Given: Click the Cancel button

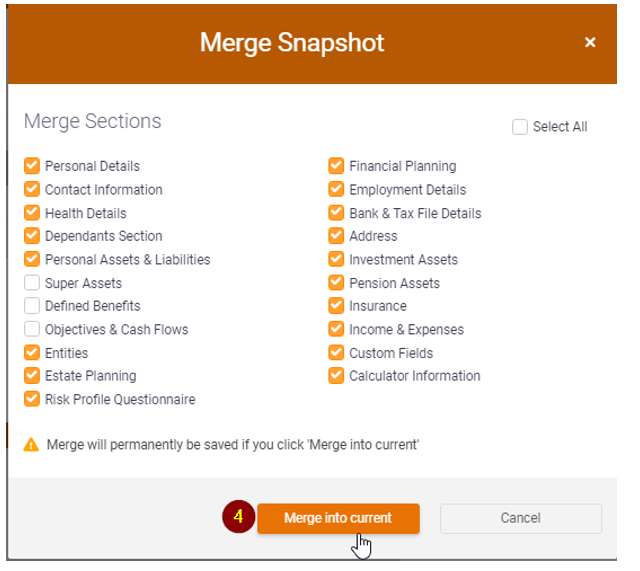Looking at the screenshot, I should pos(520,518).
